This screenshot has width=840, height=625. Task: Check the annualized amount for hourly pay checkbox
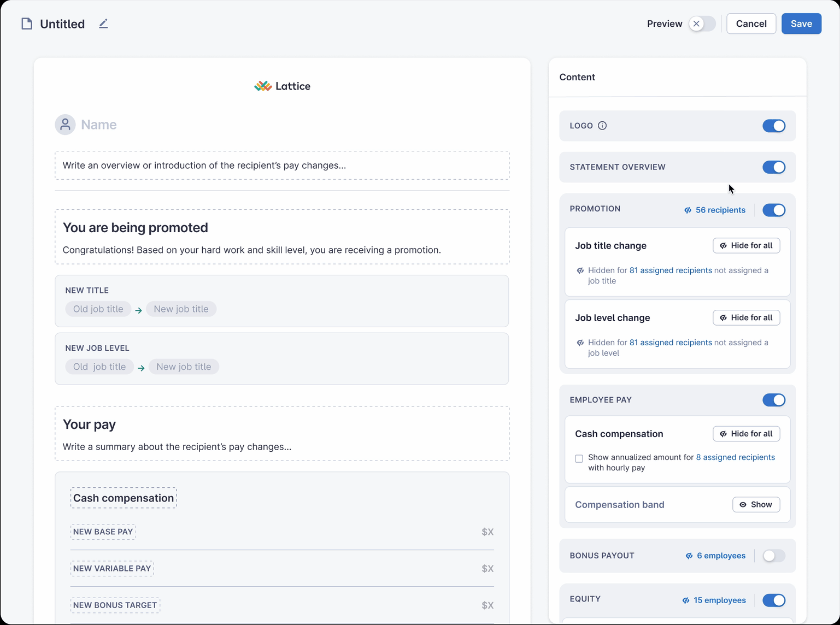click(579, 459)
